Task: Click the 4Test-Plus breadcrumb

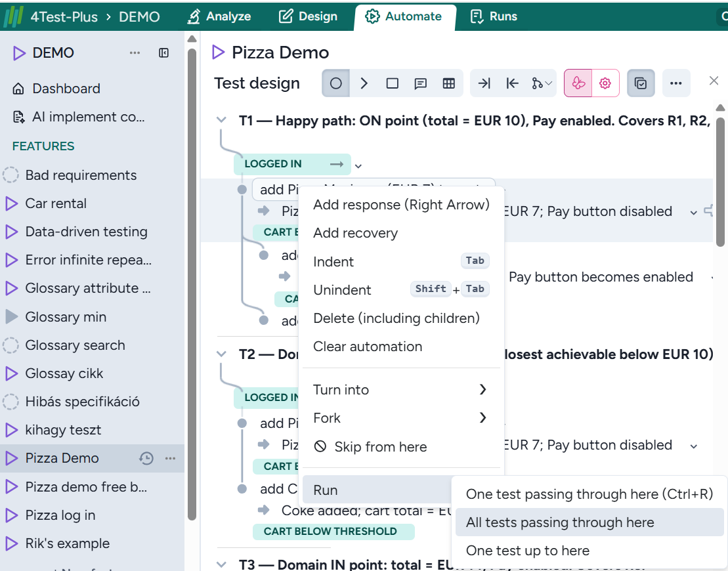Action: click(x=64, y=17)
